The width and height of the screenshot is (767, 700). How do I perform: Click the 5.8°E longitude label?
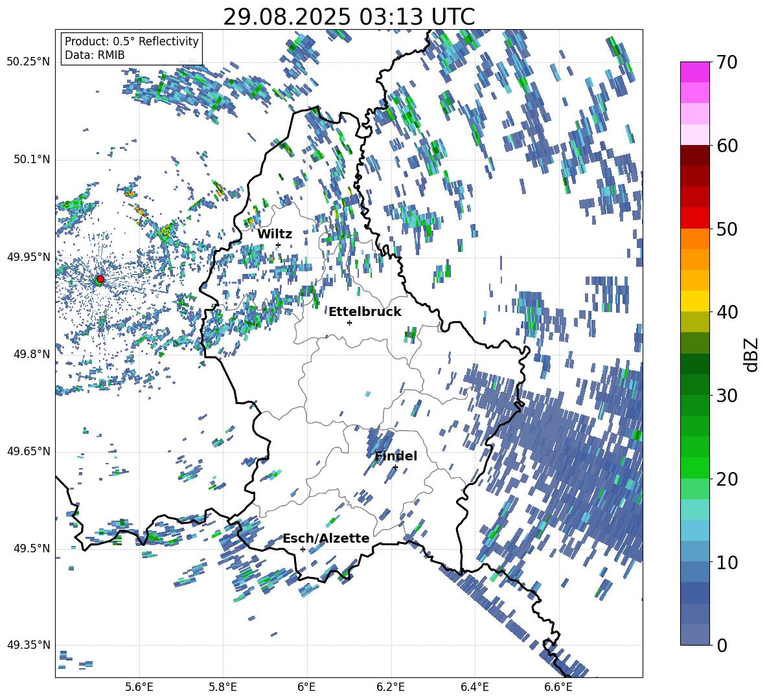223,687
